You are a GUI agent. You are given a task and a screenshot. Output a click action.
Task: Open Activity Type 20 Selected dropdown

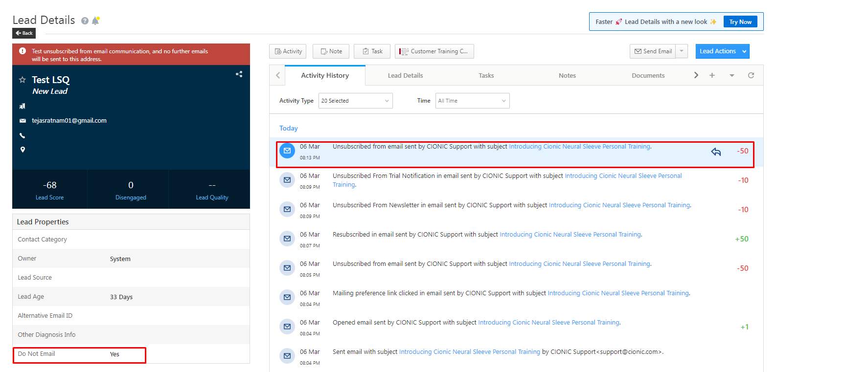tap(355, 101)
